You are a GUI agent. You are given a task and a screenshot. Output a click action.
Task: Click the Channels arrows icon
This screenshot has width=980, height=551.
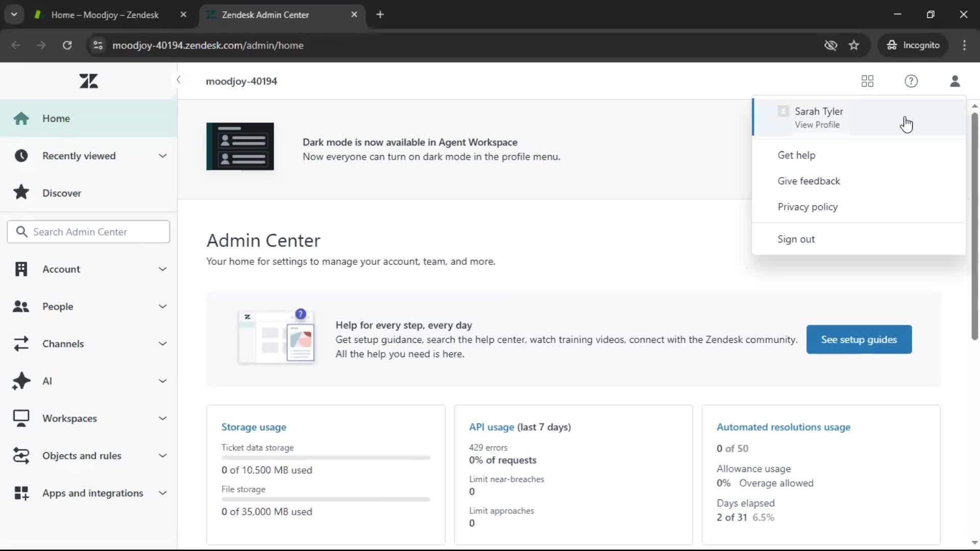[21, 343]
